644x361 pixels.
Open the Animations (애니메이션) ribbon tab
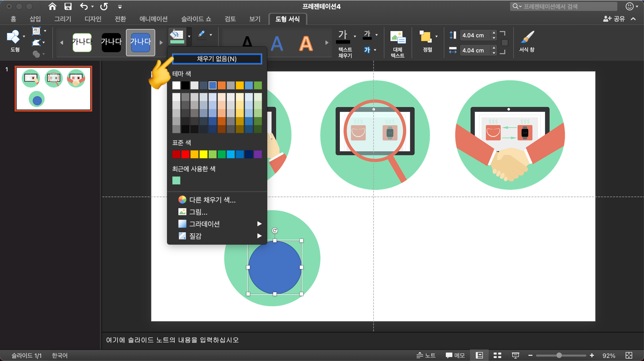pyautogui.click(x=153, y=19)
